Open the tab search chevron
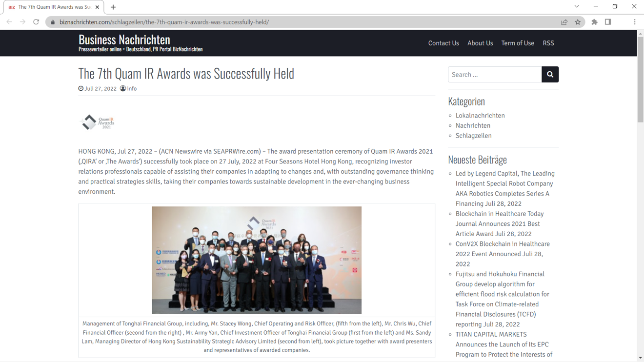The width and height of the screenshot is (644, 362). [x=577, y=7]
